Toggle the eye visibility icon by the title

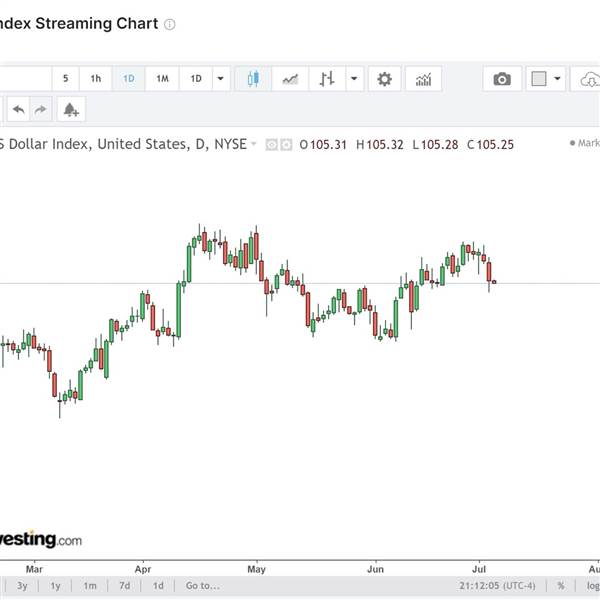[271, 145]
